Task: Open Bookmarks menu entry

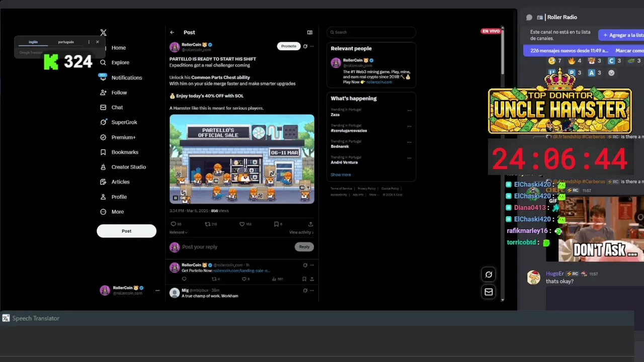Action: [x=125, y=152]
